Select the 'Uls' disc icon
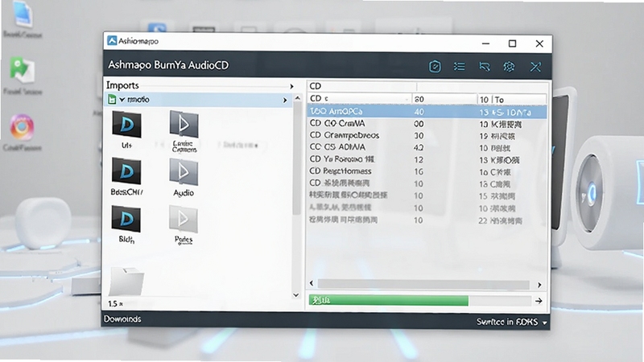 click(x=126, y=125)
